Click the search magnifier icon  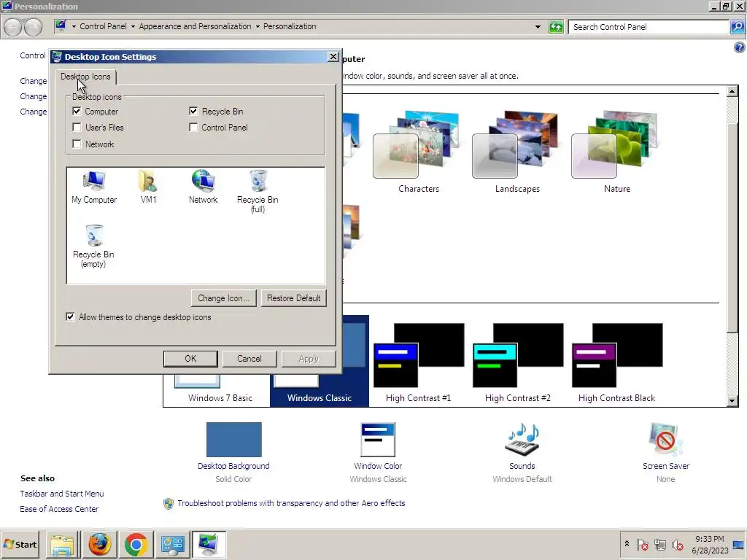(737, 27)
